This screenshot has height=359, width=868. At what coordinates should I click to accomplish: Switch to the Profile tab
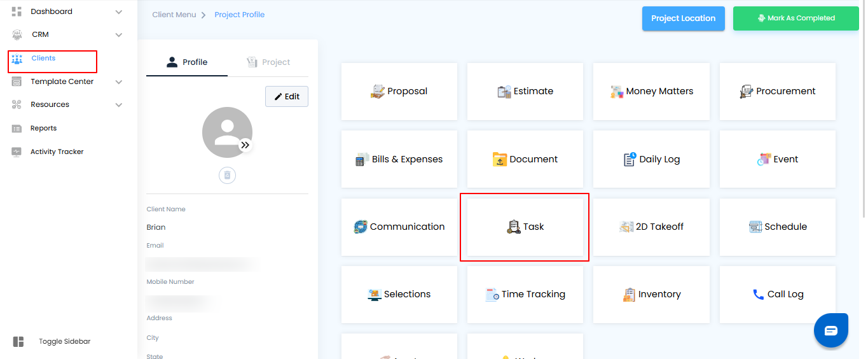point(187,62)
